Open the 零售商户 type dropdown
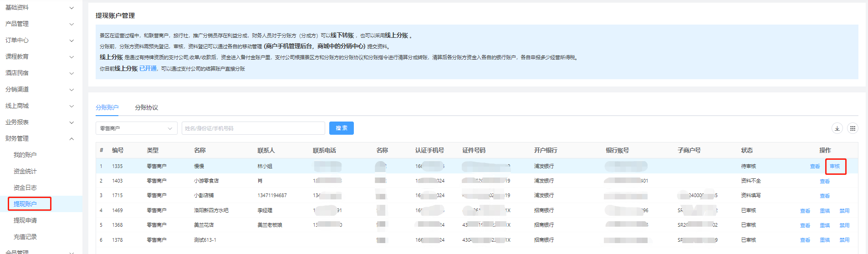 (136, 128)
